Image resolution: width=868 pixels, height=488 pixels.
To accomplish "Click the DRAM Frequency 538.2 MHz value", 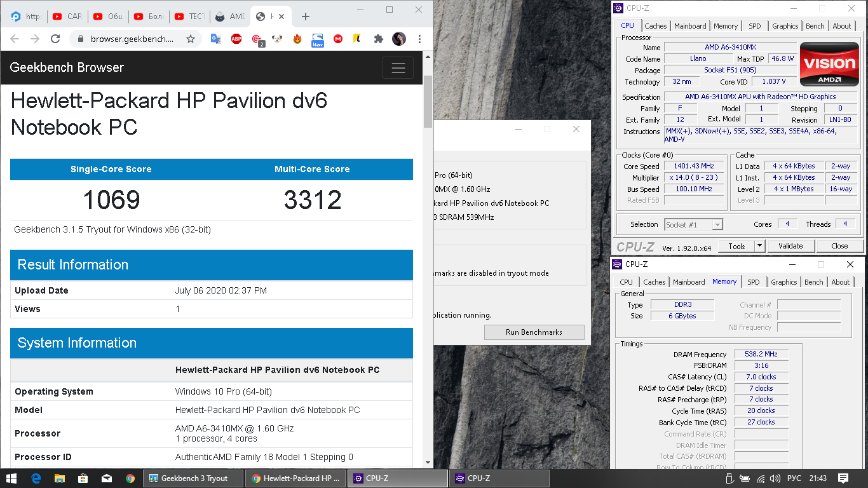I will pos(761,355).
